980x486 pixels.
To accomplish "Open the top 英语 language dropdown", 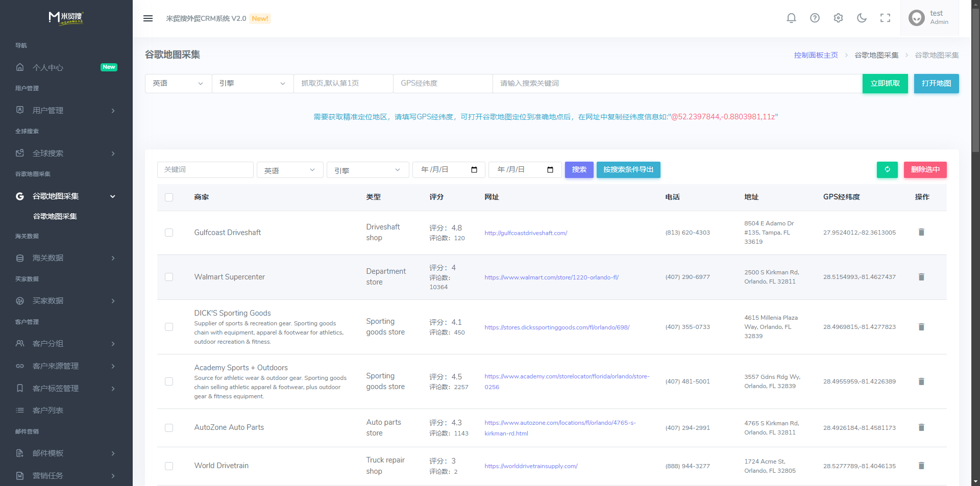I will [178, 84].
